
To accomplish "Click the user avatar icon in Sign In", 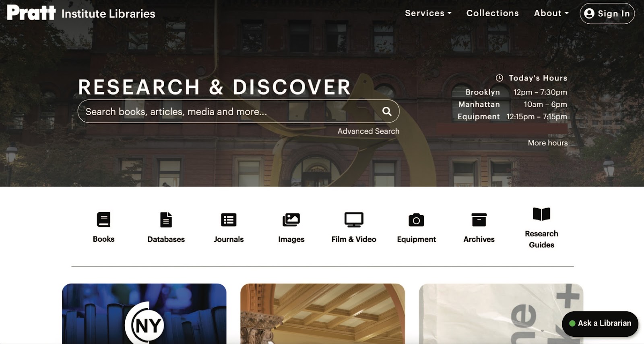I will (589, 14).
